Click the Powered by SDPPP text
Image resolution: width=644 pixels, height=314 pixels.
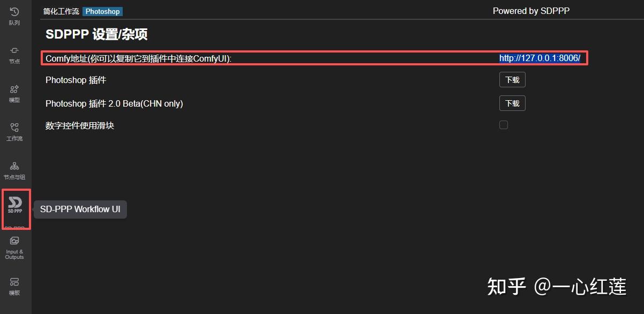531,11
